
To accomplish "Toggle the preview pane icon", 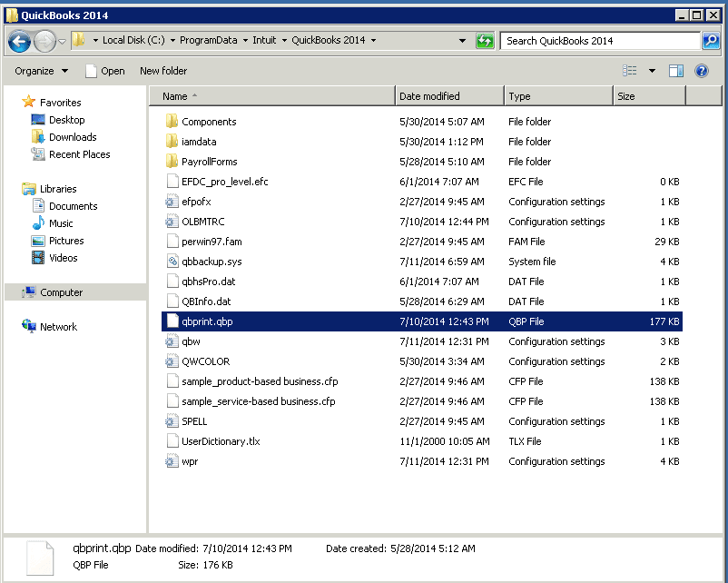I will (x=676, y=71).
